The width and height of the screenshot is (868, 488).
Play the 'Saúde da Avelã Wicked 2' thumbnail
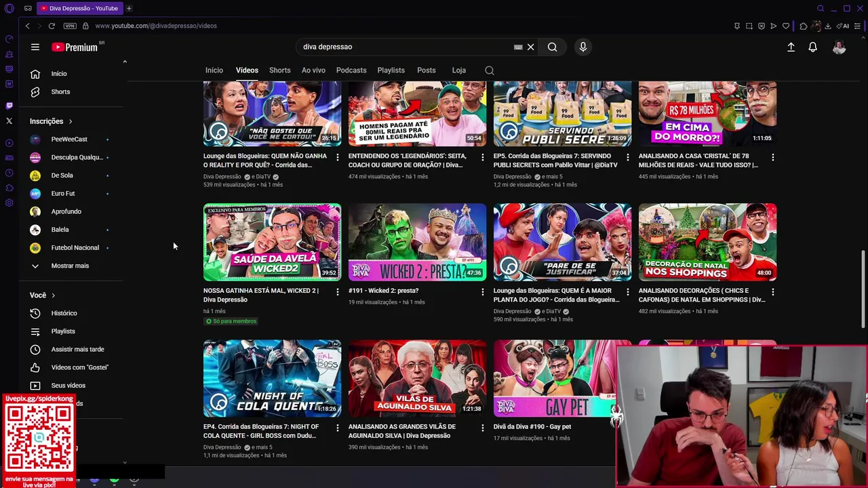click(272, 242)
